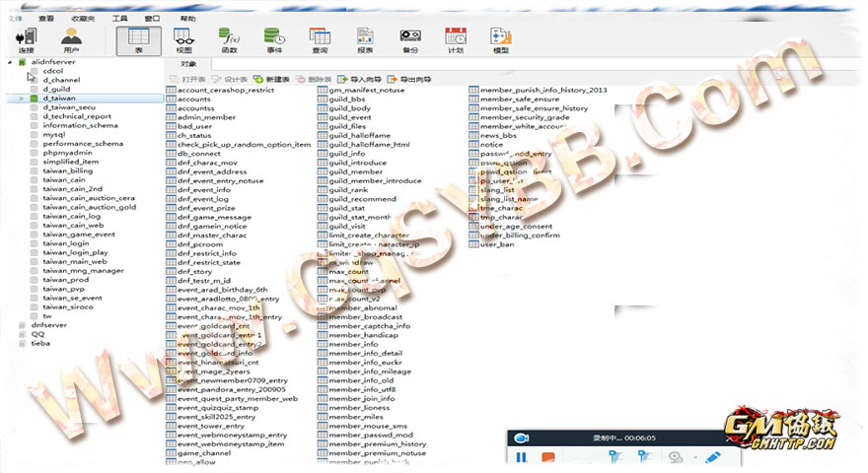The width and height of the screenshot is (868, 473).
Task: Select the pencil annotation tool in recorder
Action: (713, 457)
